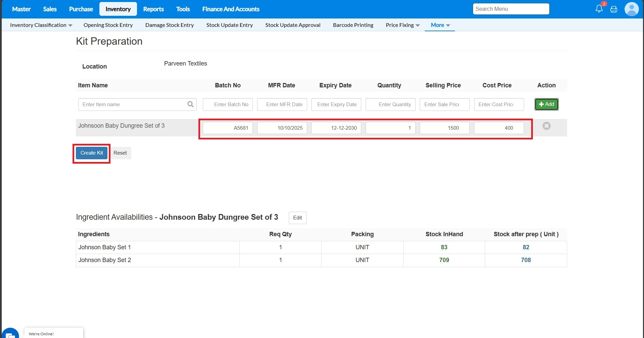The width and height of the screenshot is (644, 338).
Task: Open Finance And Accounts menu
Action: tap(231, 9)
